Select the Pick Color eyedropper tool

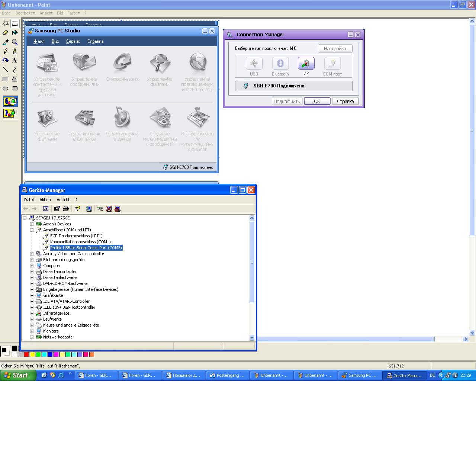point(6,42)
